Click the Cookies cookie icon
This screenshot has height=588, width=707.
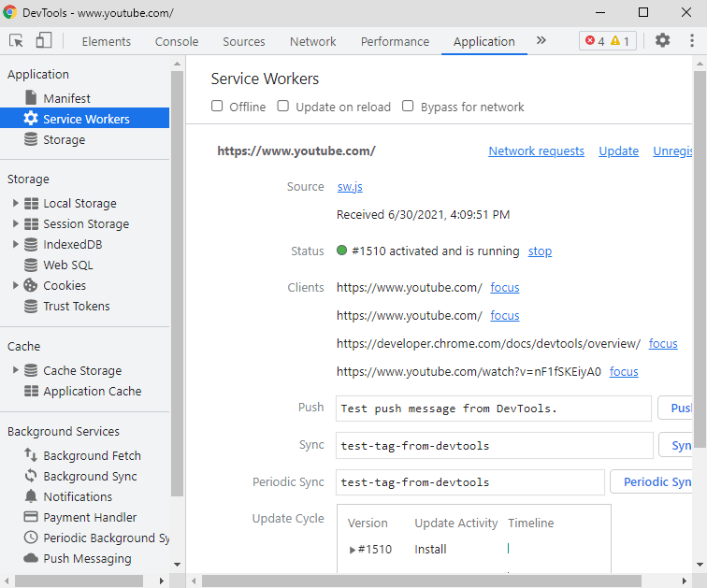[x=31, y=285]
